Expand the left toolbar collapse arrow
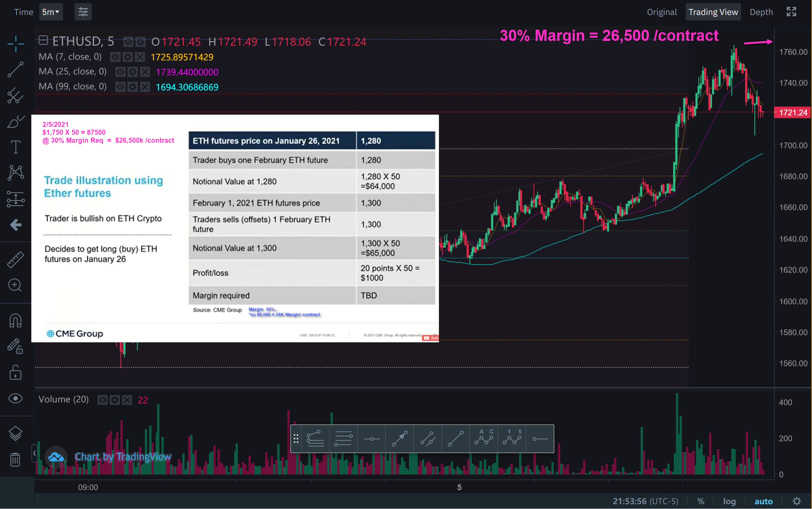 coord(35,453)
